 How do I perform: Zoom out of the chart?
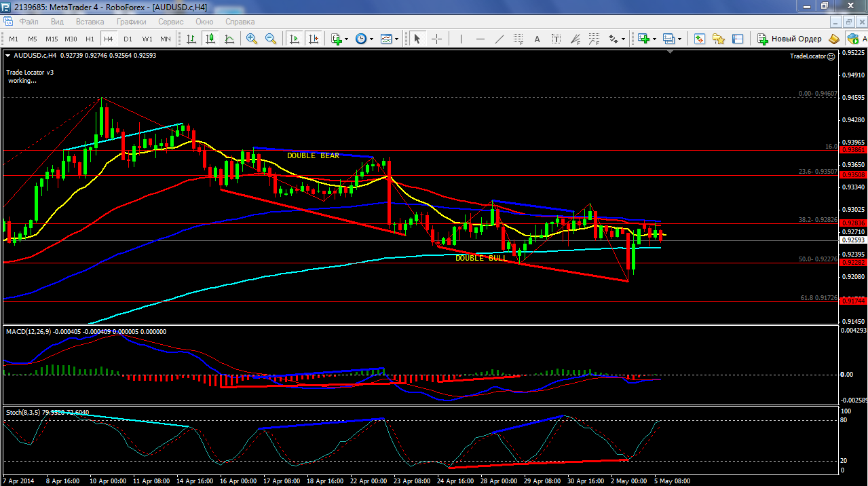point(271,39)
